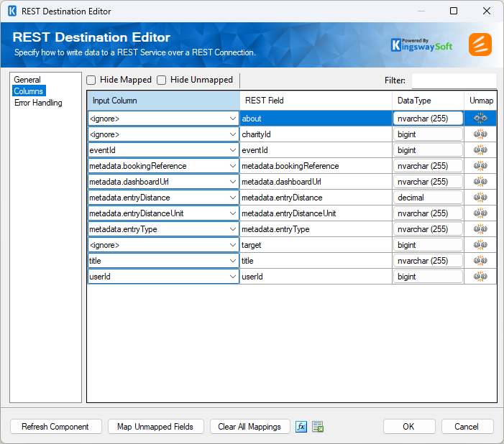Maximize the REST Destination Editor window

coord(454,11)
